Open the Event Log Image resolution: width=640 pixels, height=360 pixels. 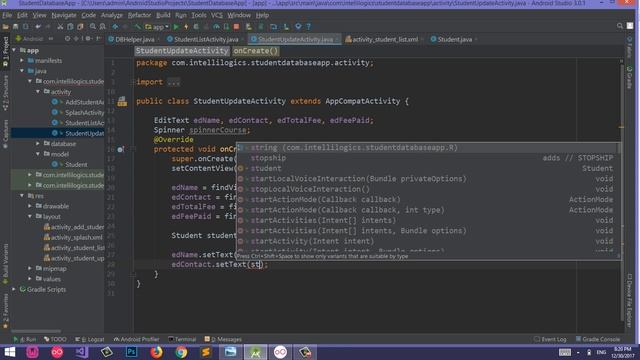click(x=550, y=340)
